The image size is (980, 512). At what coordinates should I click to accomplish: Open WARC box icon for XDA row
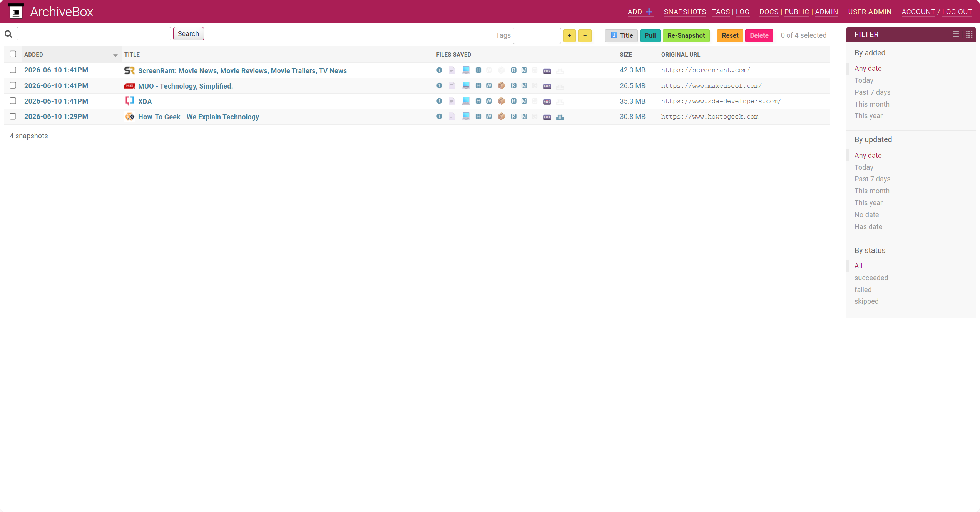501,101
